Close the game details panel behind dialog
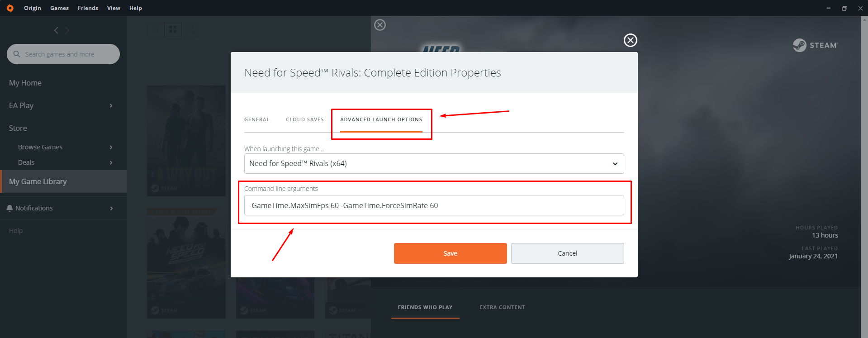Viewport: 868px width, 338px height. coord(380,25)
